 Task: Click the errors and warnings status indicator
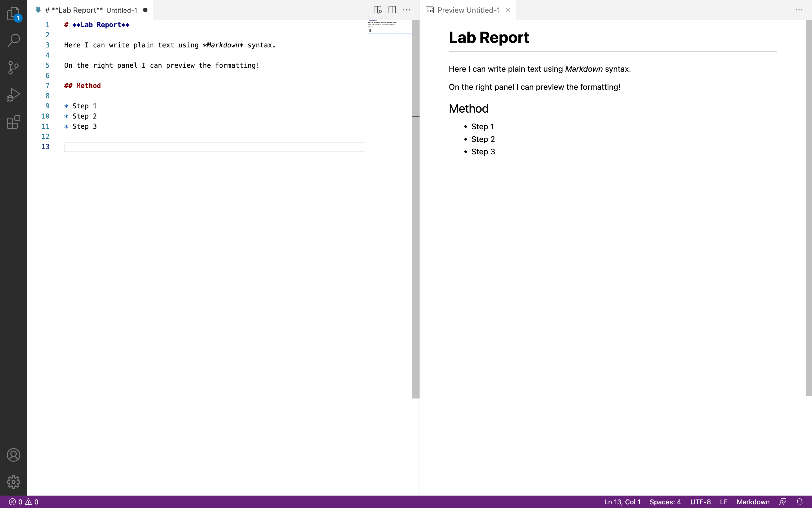(x=23, y=502)
